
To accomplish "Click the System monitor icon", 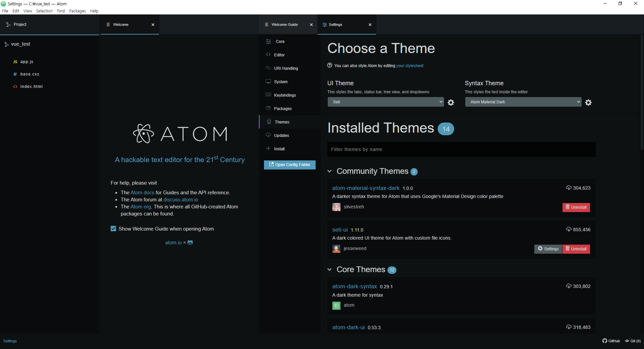I will tap(268, 82).
